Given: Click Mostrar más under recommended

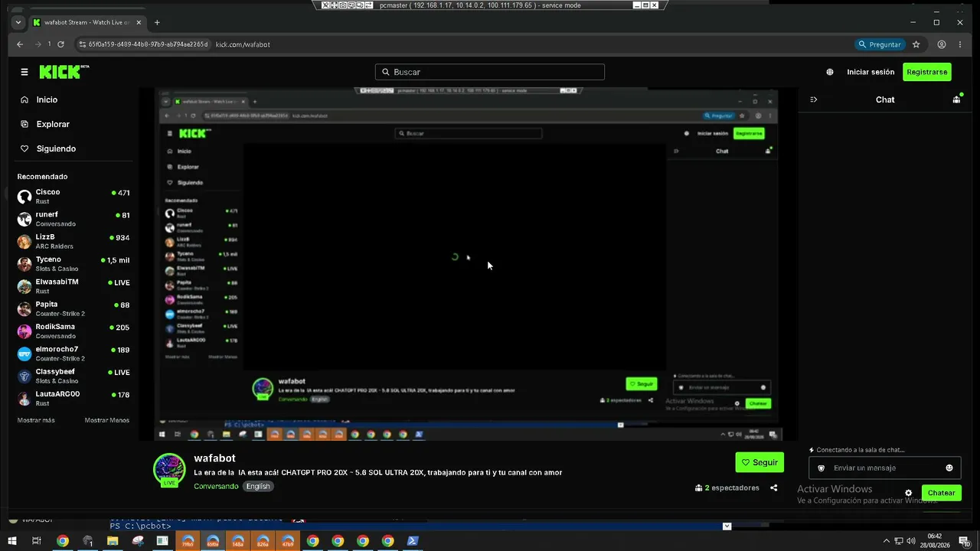Looking at the screenshot, I should pos(36,420).
